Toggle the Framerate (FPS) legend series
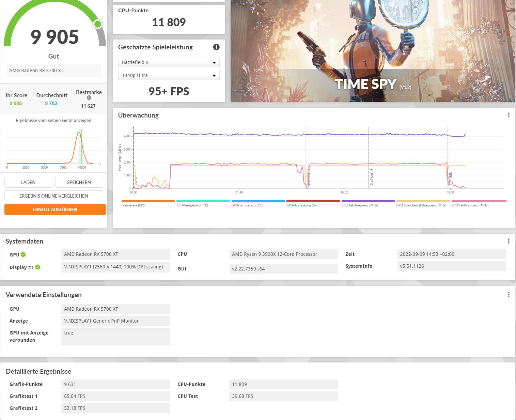 click(148, 203)
